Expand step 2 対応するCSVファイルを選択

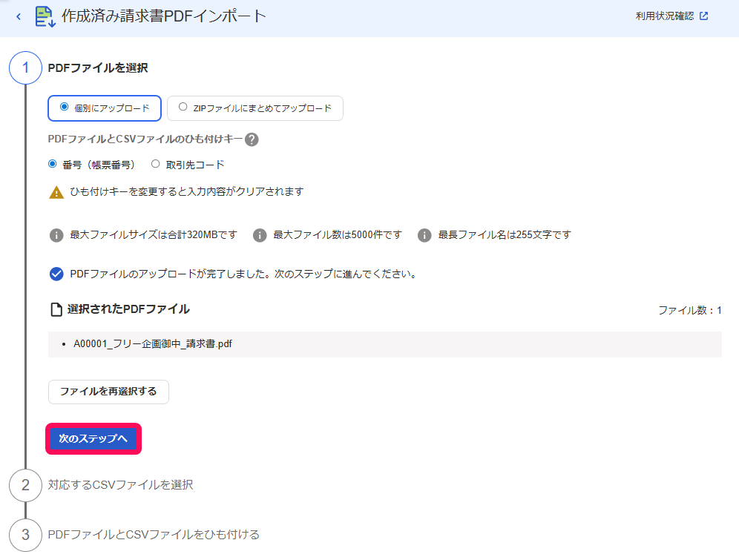click(x=121, y=484)
